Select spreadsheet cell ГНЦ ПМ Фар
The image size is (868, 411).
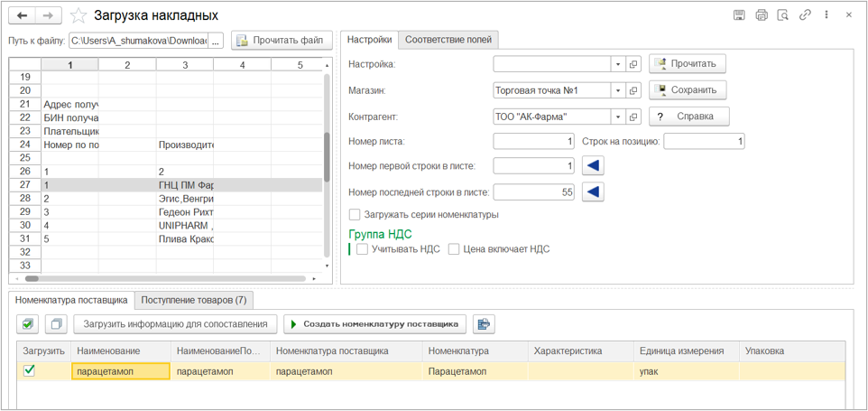tap(185, 185)
